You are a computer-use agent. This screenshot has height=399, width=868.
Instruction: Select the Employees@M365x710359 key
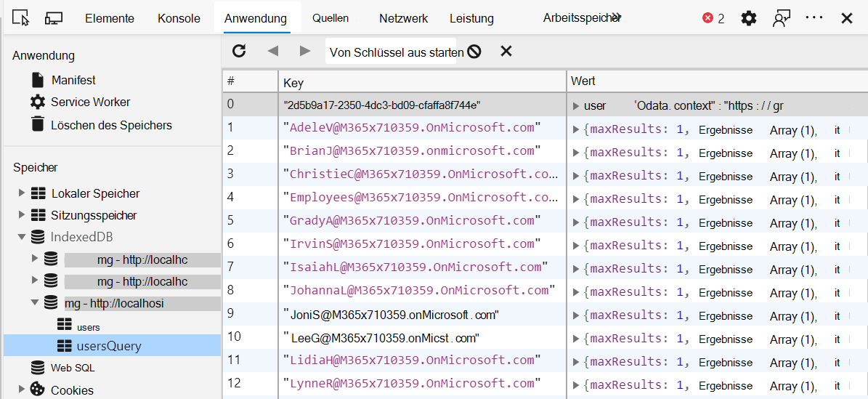421,197
